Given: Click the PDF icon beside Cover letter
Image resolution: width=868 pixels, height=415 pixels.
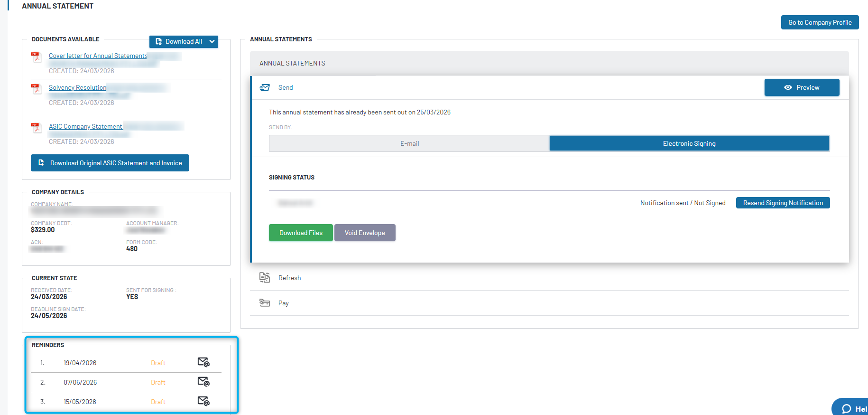Looking at the screenshot, I should tap(36, 57).
